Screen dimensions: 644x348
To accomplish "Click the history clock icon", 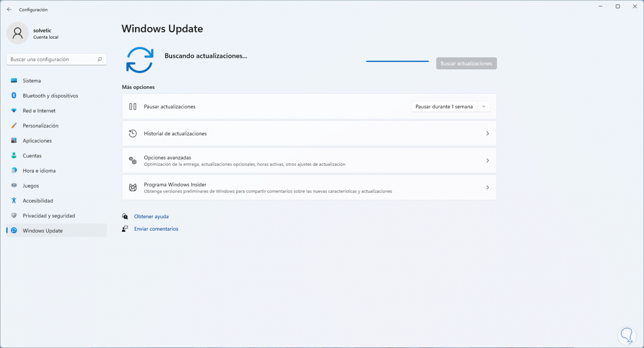I will 133,133.
